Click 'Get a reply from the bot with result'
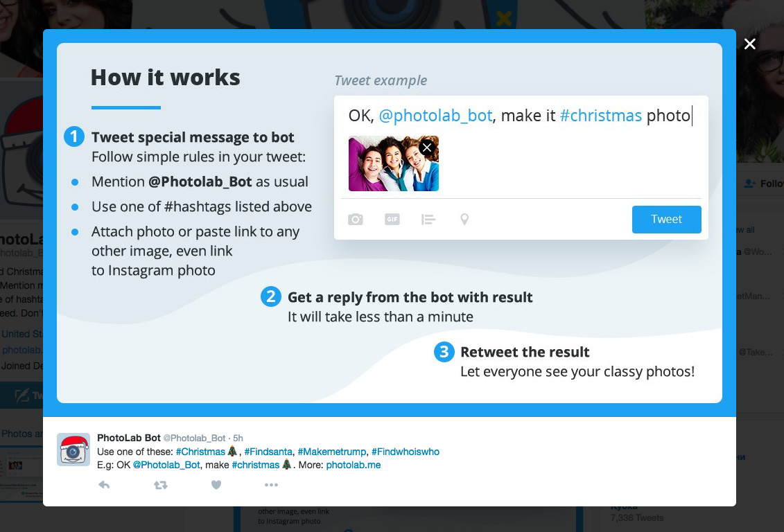784x532 pixels. pos(410,297)
